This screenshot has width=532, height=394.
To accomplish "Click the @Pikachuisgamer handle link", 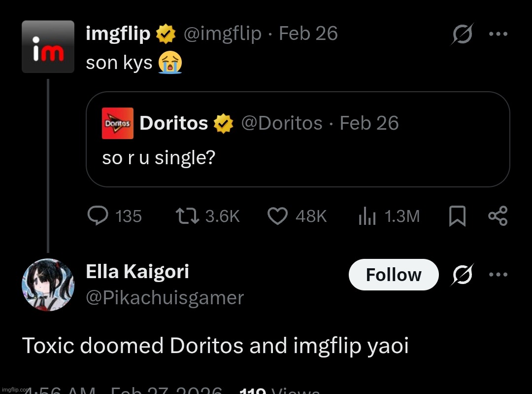I will point(165,297).
